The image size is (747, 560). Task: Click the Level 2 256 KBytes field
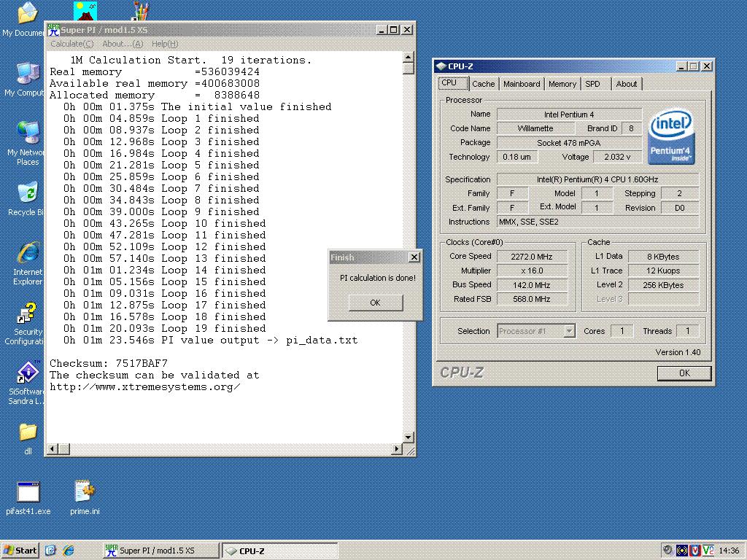click(x=663, y=285)
